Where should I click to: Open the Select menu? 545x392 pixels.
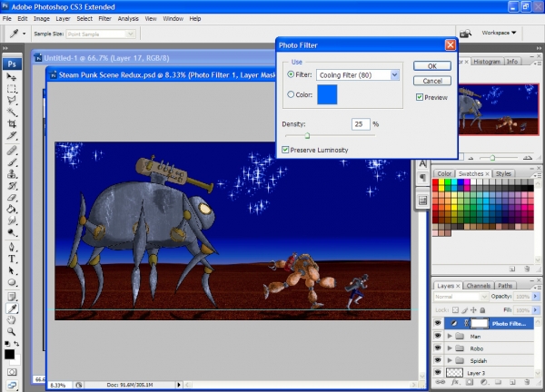point(84,19)
